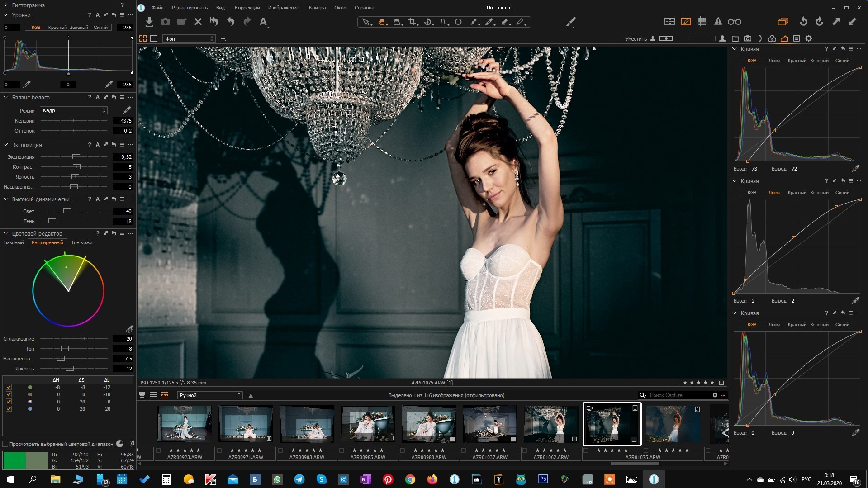868x488 pixels.
Task: Pick white balance with the eyedropper
Action: tap(127, 110)
